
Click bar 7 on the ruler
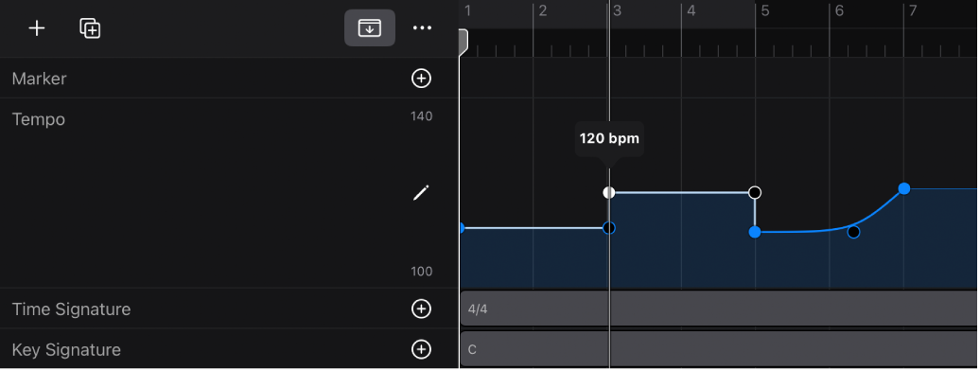coord(913,10)
